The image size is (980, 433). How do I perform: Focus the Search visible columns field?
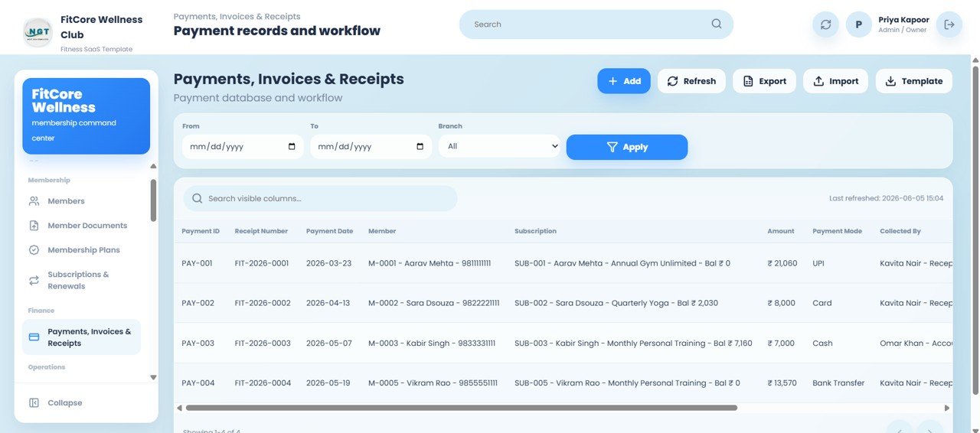pyautogui.click(x=320, y=198)
